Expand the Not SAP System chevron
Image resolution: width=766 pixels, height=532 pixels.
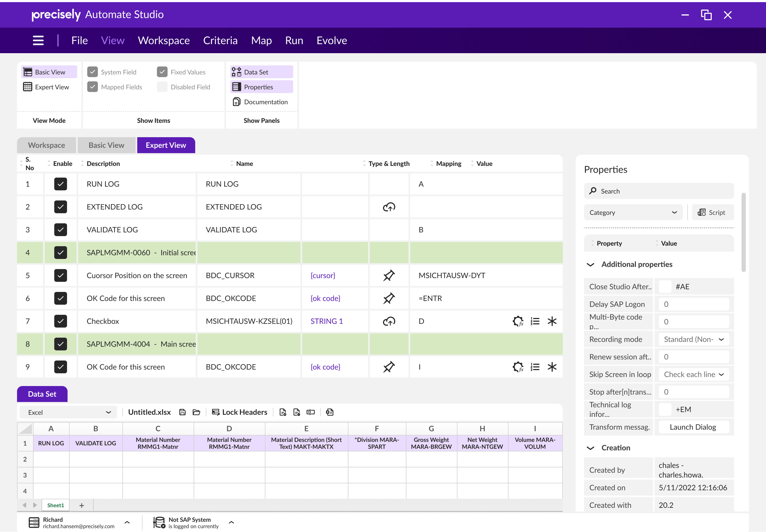click(x=231, y=522)
